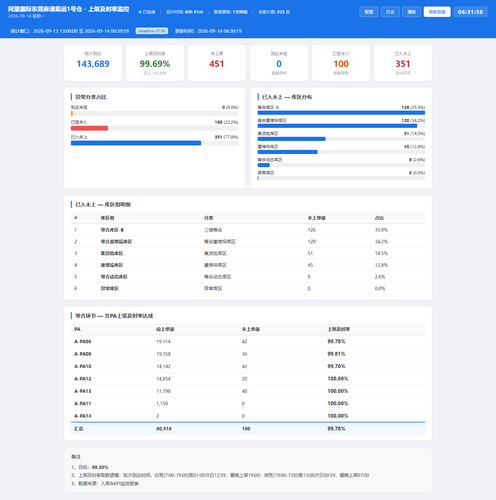
Task: Select the A-PA14 row label
Action: [83, 416]
